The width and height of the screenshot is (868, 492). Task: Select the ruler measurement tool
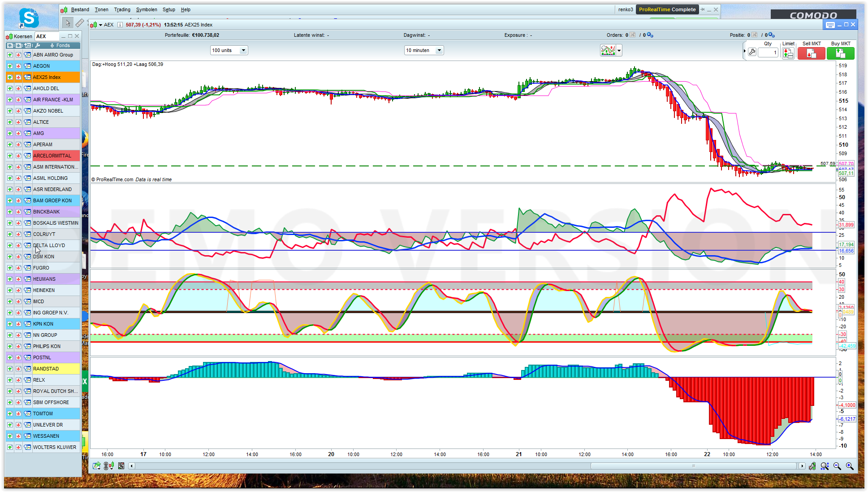[80, 23]
